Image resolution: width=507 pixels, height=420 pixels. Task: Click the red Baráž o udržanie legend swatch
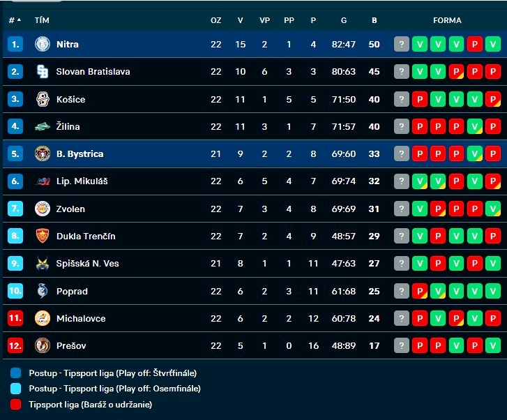(x=16, y=404)
